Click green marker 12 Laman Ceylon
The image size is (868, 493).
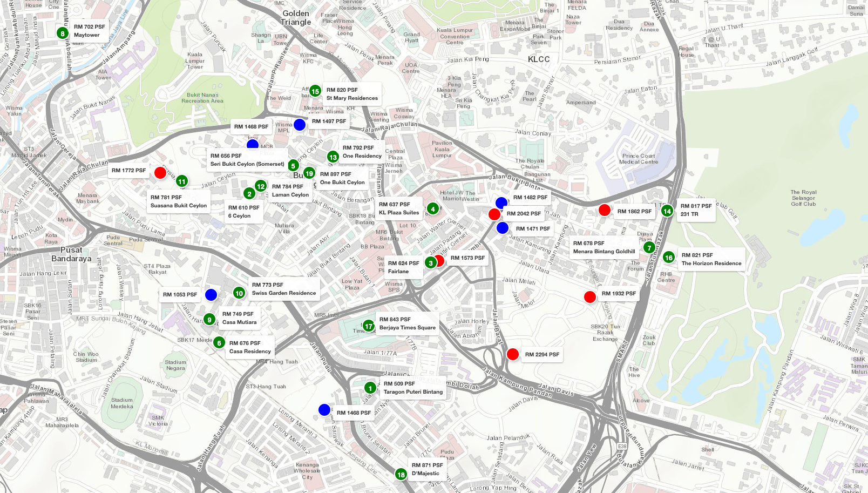pos(261,186)
